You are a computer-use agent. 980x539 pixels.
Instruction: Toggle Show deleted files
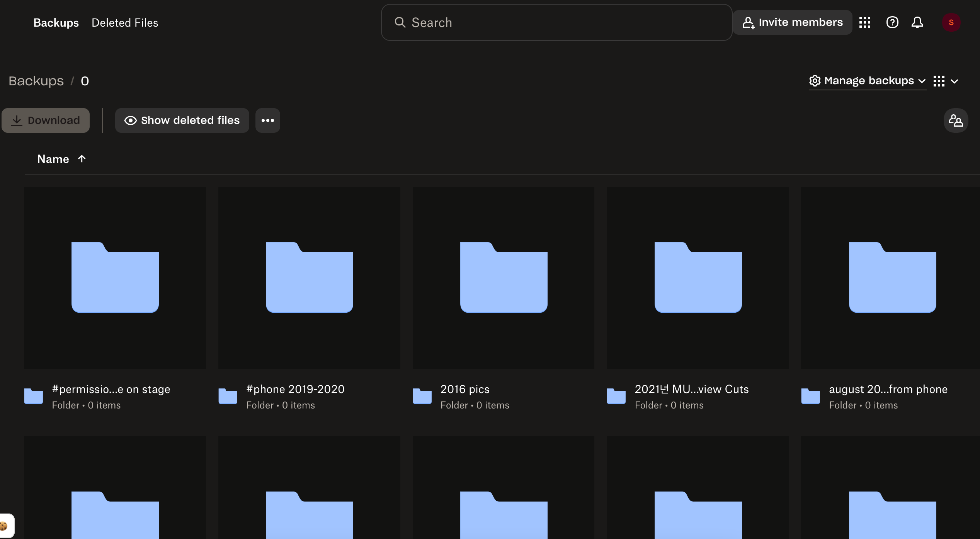(182, 120)
